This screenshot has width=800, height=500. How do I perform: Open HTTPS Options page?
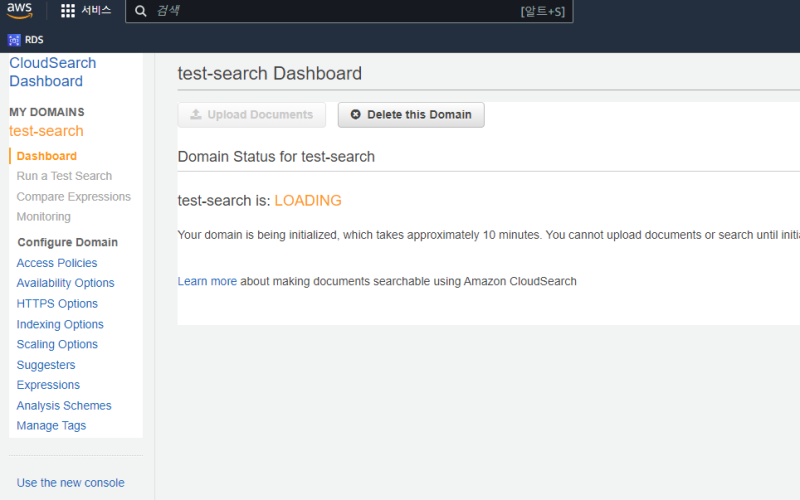(57, 304)
